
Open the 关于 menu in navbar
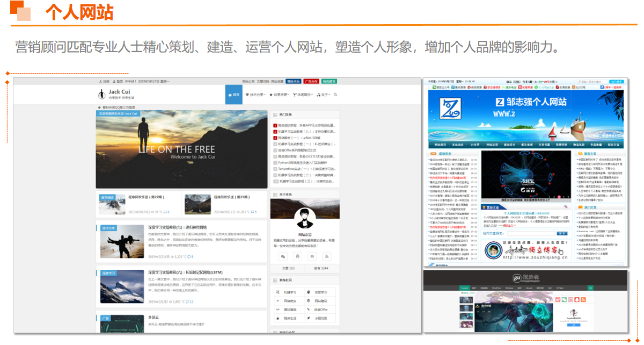324,95
